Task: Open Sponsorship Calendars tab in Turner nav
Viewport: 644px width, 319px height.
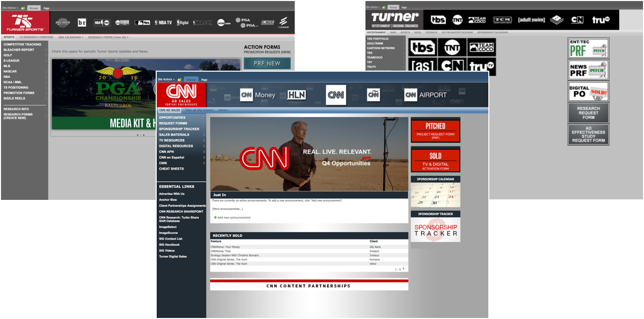Action: [493, 32]
